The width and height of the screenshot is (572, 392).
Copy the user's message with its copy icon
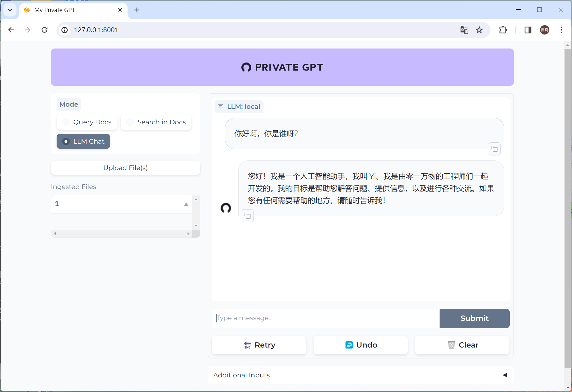click(x=495, y=149)
